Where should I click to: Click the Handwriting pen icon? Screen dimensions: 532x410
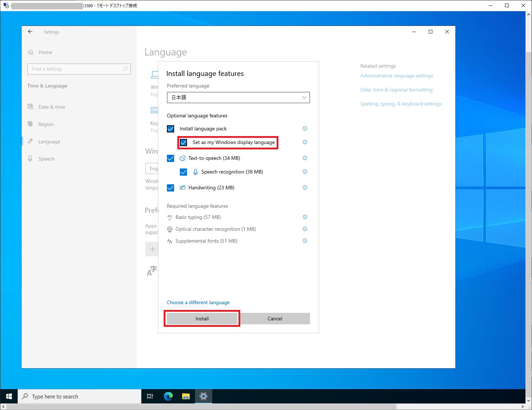(183, 188)
